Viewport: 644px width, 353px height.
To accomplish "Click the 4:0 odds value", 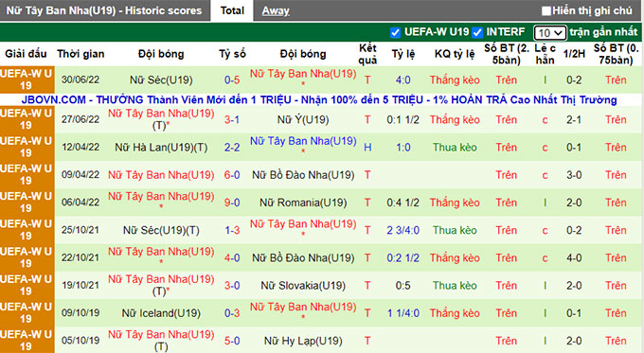I will (x=402, y=80).
